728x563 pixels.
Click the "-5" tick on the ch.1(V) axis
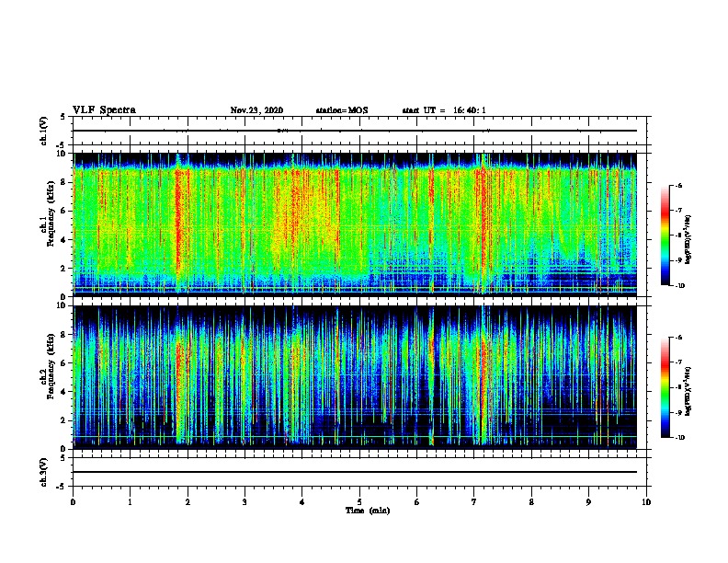[x=62, y=145]
